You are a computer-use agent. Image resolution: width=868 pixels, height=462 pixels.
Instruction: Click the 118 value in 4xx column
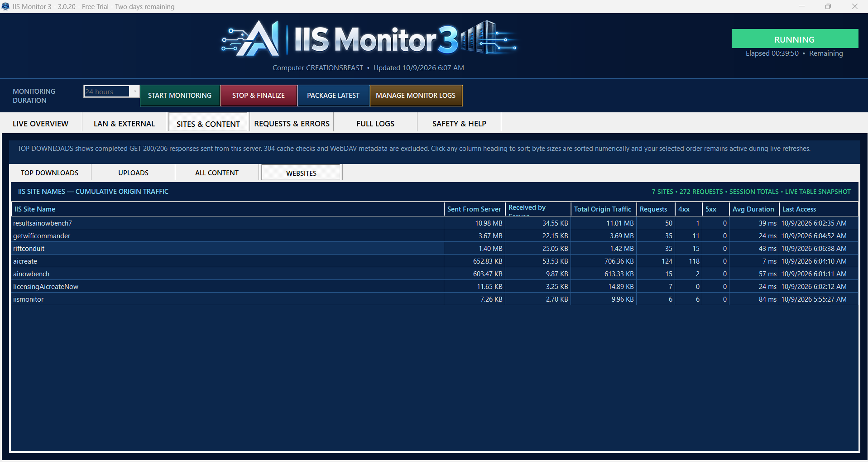(688, 261)
